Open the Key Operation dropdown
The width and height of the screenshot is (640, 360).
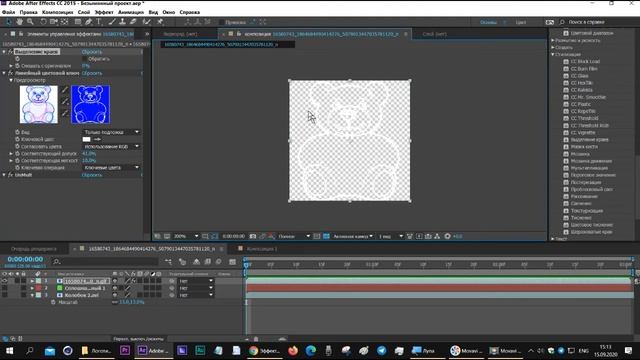click(111, 168)
